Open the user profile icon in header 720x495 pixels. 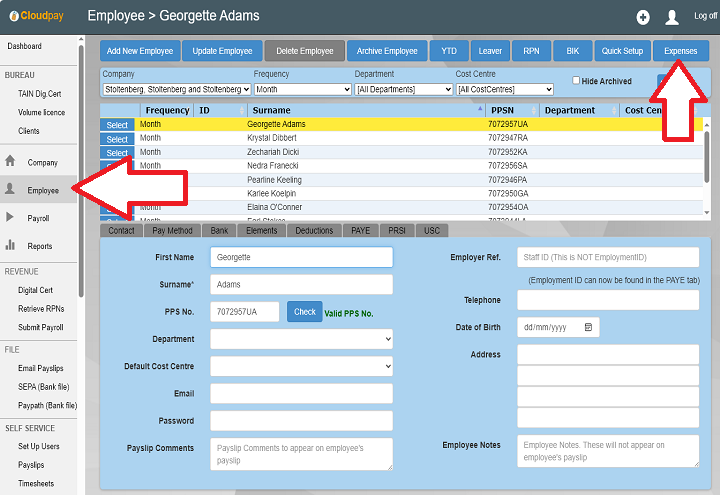672,17
